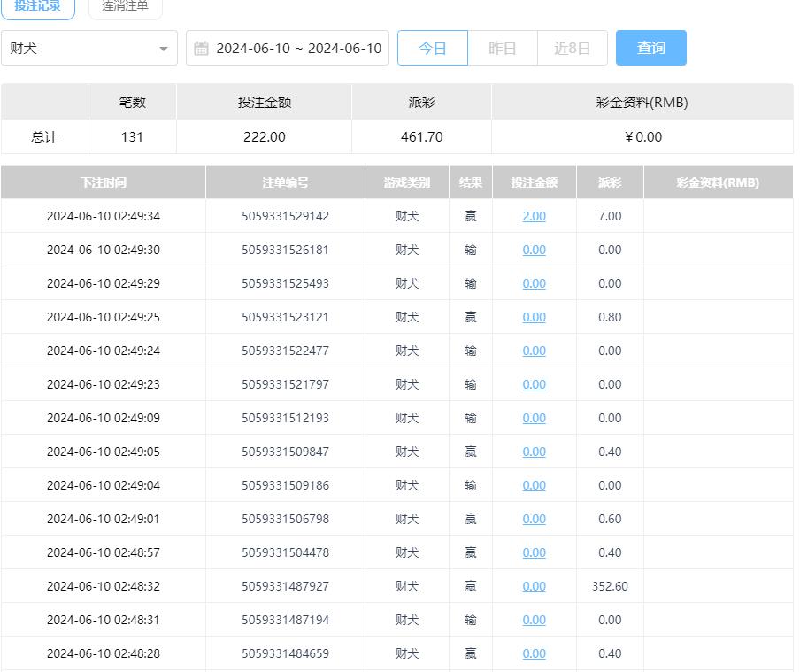Open bet amount link with 352.60 payout

click(x=534, y=586)
